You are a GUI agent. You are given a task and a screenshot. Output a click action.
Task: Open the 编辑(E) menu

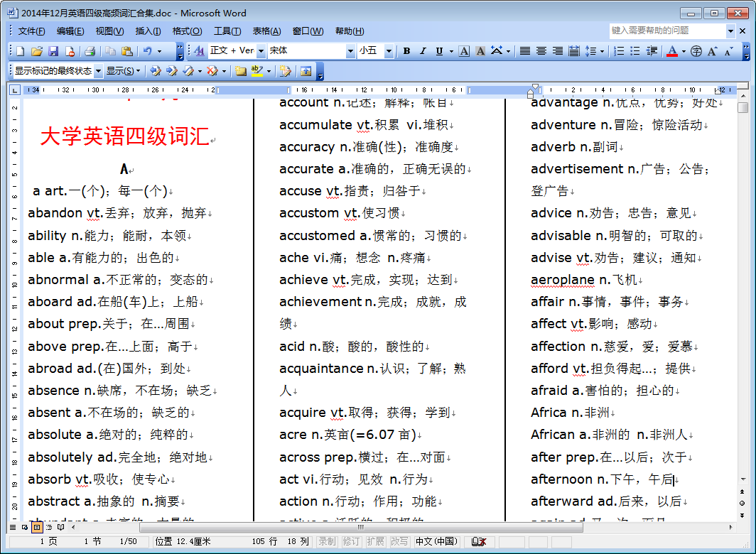[x=70, y=31]
